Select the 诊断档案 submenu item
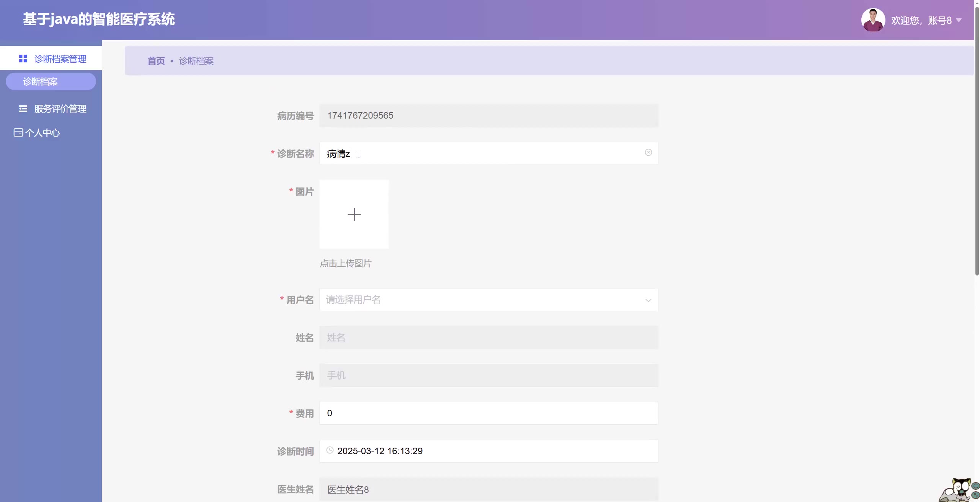This screenshot has width=980, height=502. [51, 81]
